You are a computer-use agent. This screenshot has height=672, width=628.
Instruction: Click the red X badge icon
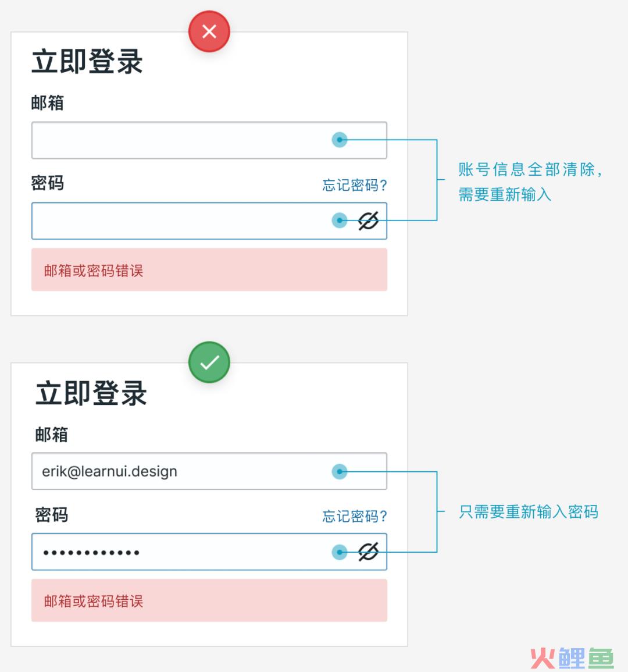[209, 31]
